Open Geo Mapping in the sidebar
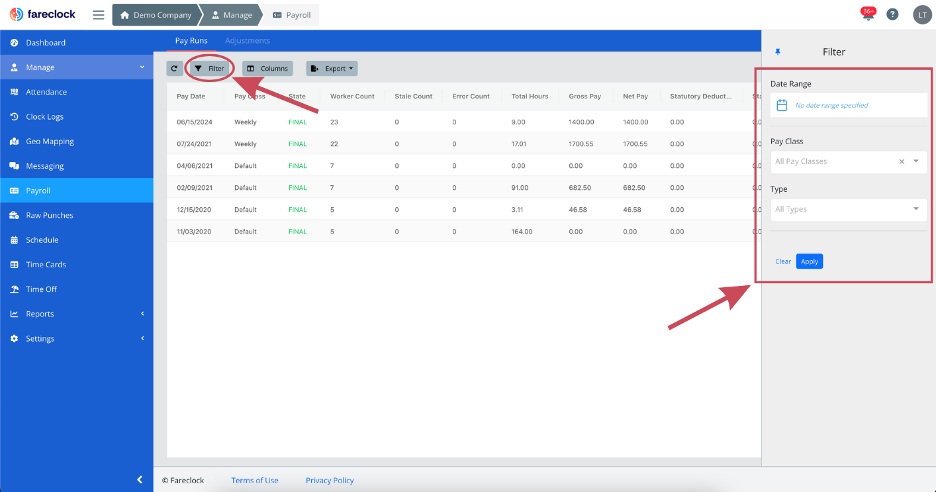This screenshot has width=936, height=492. (x=76, y=142)
